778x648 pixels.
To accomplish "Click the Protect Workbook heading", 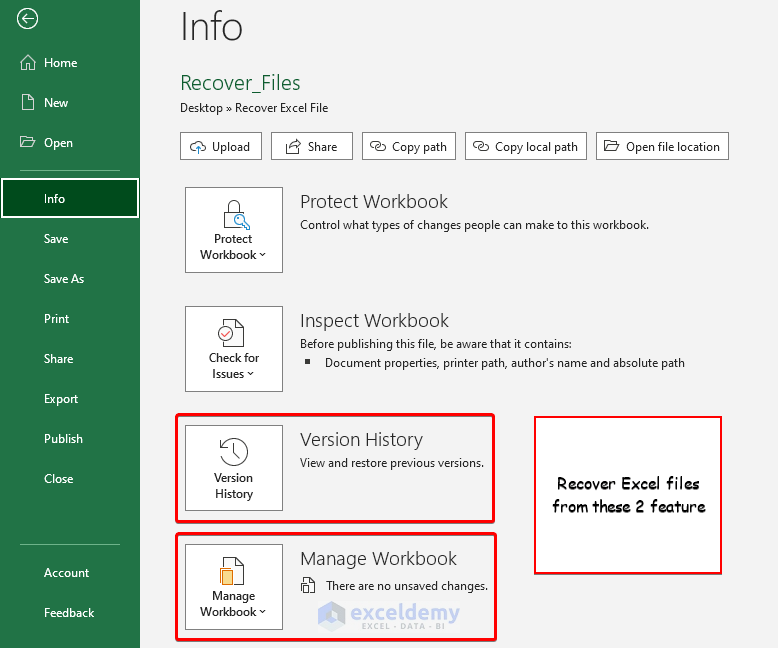I will pos(374,201).
